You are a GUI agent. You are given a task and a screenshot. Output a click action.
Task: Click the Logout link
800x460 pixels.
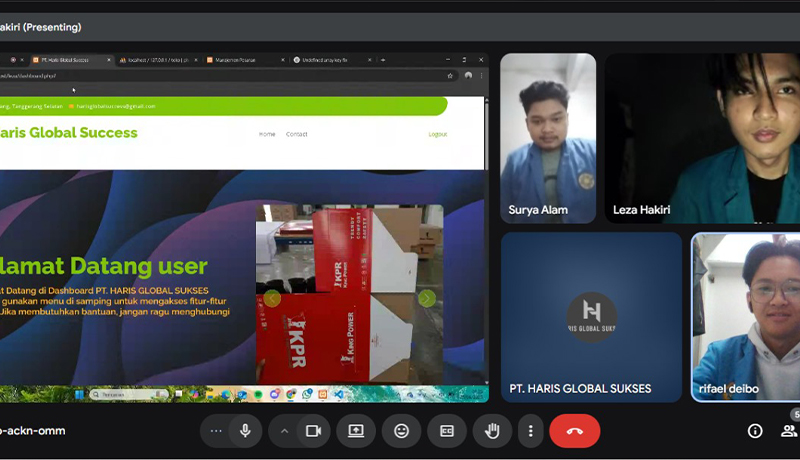point(437,134)
